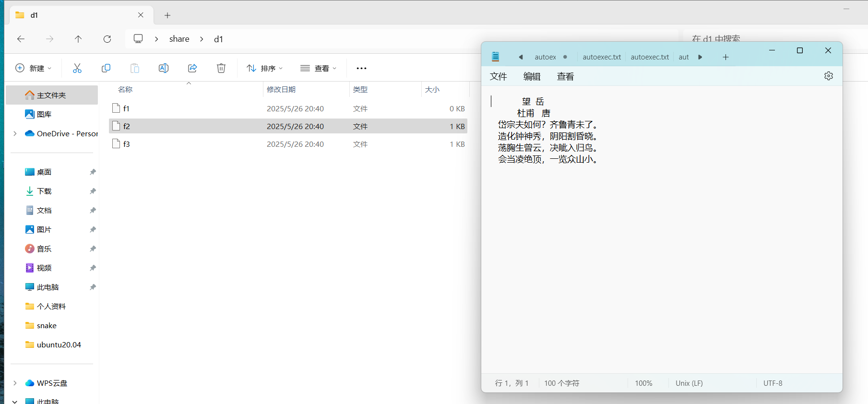Click the Delete trash icon

221,68
